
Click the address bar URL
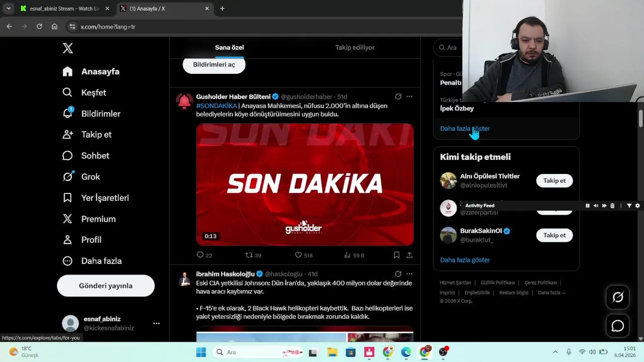coord(108,27)
